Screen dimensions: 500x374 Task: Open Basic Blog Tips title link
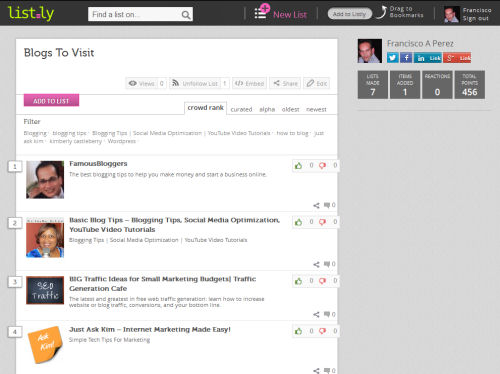(x=174, y=225)
